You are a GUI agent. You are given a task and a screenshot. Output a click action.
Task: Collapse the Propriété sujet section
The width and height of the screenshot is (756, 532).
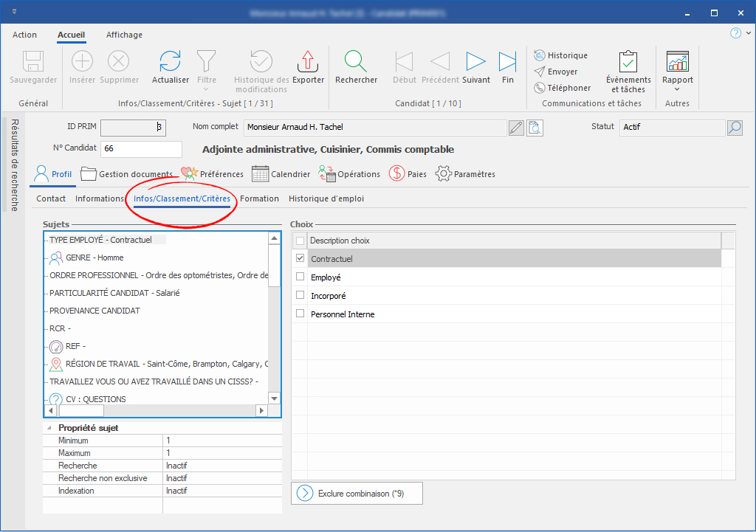pos(49,428)
